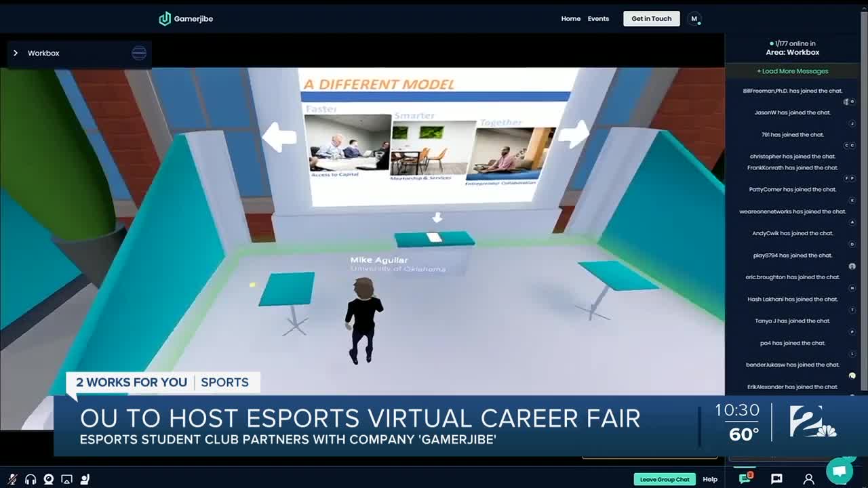The image size is (868, 488).
Task: Select 'ErikAlexander has joined the chat' message
Action: [792, 387]
